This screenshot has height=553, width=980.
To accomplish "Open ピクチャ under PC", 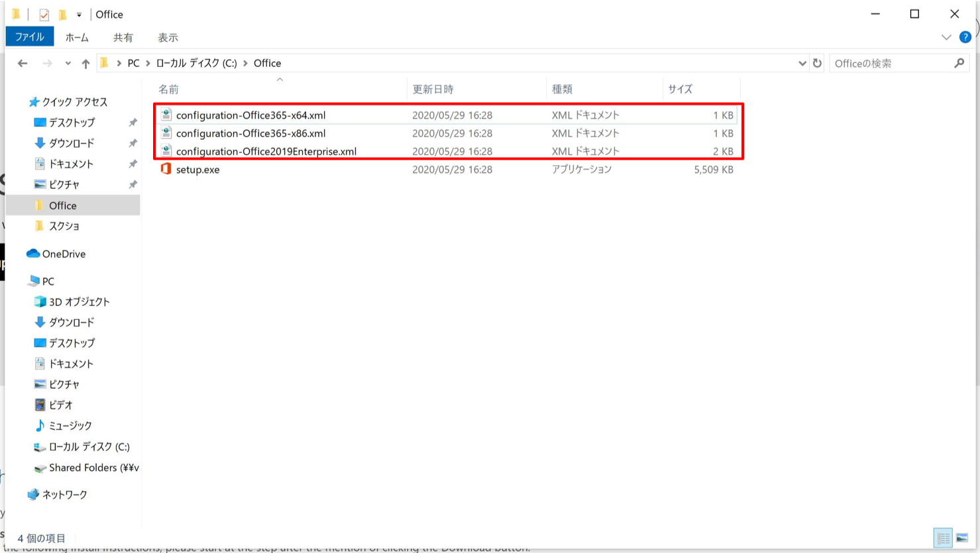I will pyautogui.click(x=64, y=384).
